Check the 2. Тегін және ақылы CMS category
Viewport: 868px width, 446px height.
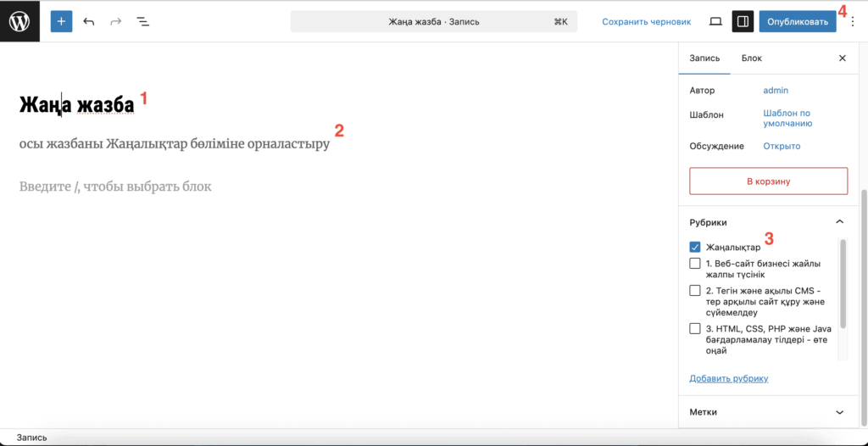pyautogui.click(x=695, y=291)
